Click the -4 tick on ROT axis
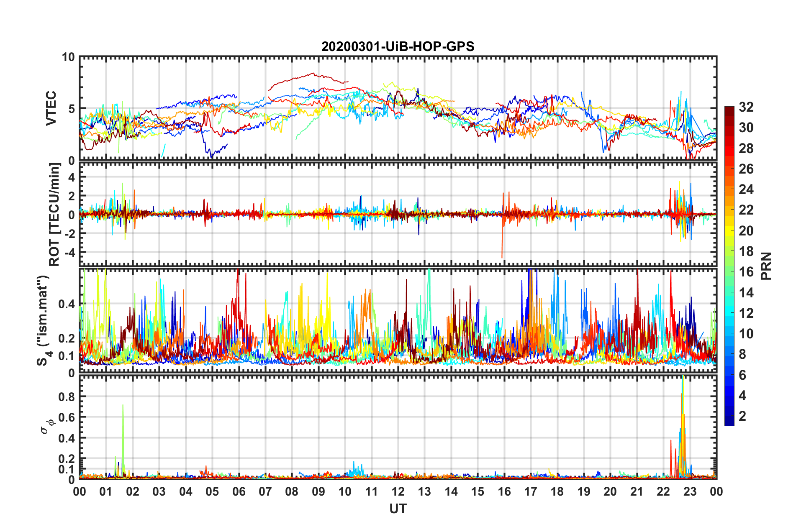The width and height of the screenshot is (796, 532). [69, 252]
